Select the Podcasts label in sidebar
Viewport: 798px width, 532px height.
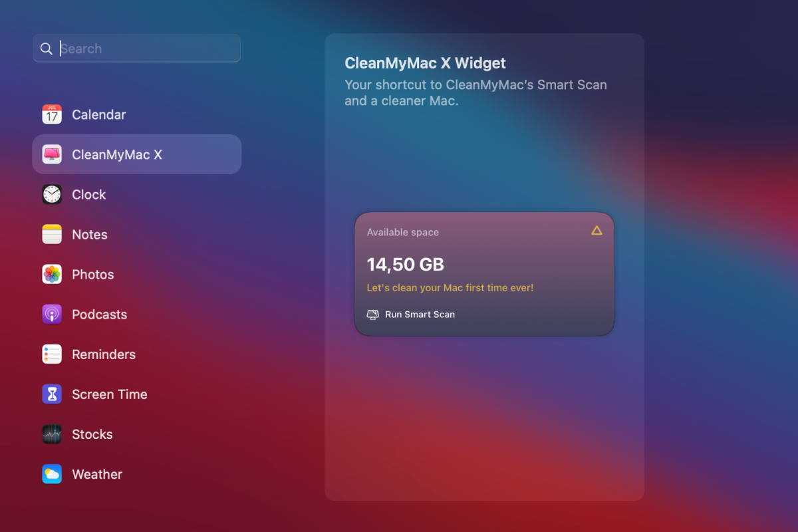(100, 315)
